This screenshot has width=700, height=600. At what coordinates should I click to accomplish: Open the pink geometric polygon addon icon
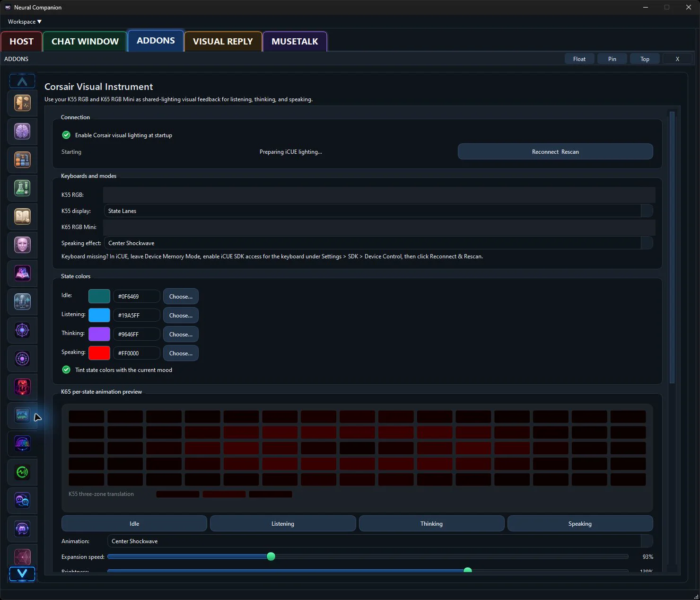[x=22, y=556]
